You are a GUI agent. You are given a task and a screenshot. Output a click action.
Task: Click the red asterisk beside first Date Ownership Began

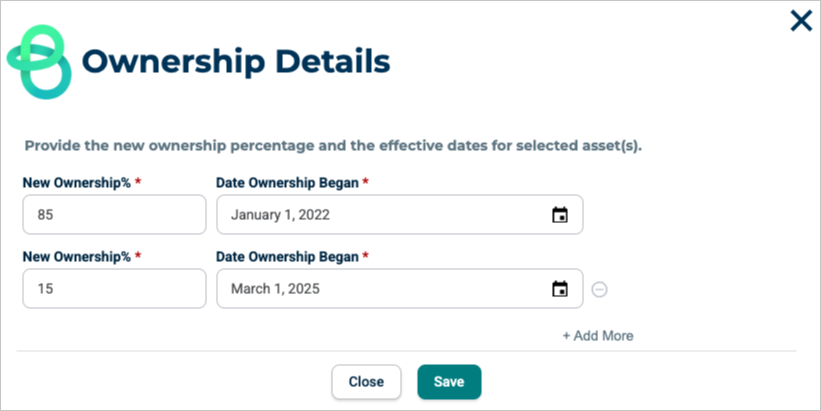[366, 182]
